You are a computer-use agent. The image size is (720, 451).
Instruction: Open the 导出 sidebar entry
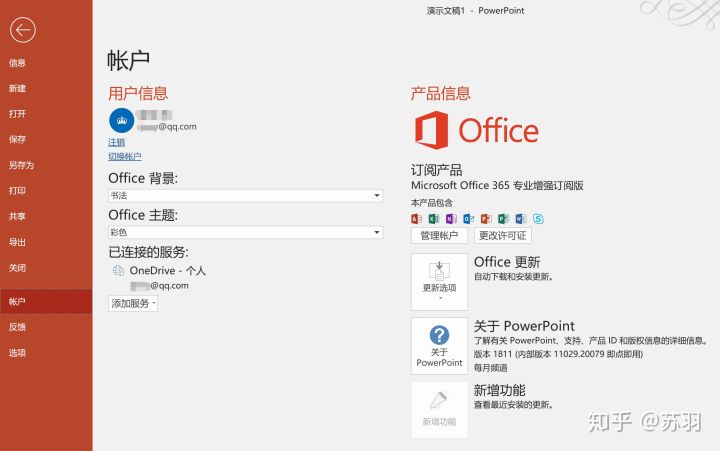[x=17, y=242]
